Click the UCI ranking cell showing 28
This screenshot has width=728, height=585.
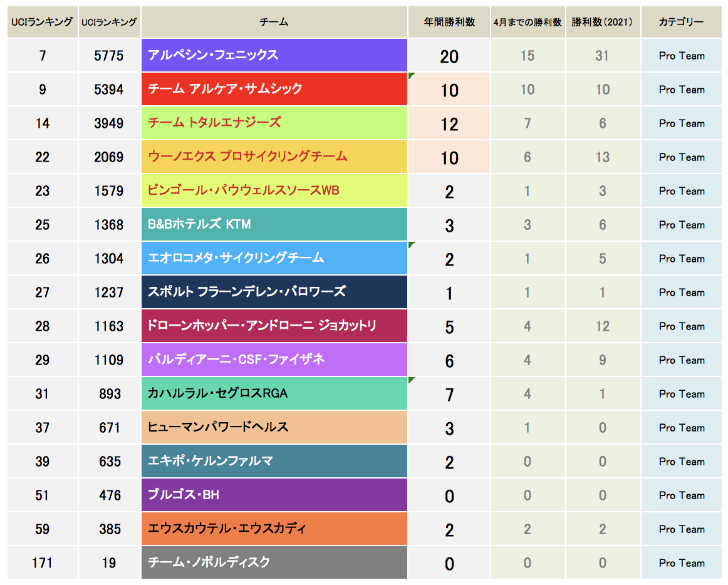pos(42,327)
